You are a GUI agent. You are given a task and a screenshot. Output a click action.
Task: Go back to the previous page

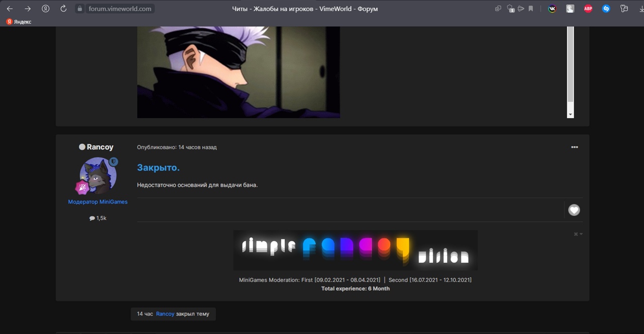click(x=10, y=9)
